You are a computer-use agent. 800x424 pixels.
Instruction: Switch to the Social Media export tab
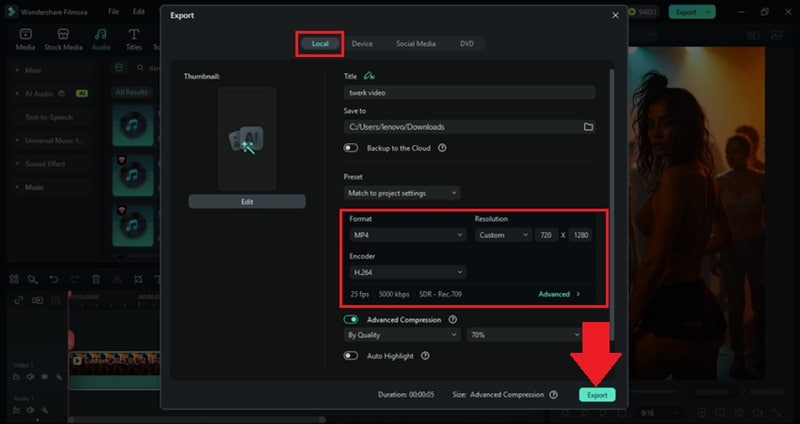click(x=416, y=44)
